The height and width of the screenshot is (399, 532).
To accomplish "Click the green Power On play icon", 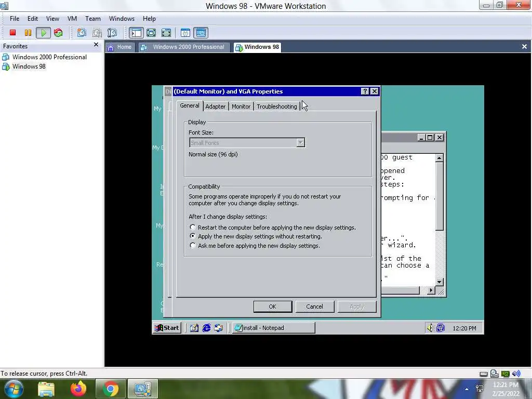I will [x=44, y=33].
